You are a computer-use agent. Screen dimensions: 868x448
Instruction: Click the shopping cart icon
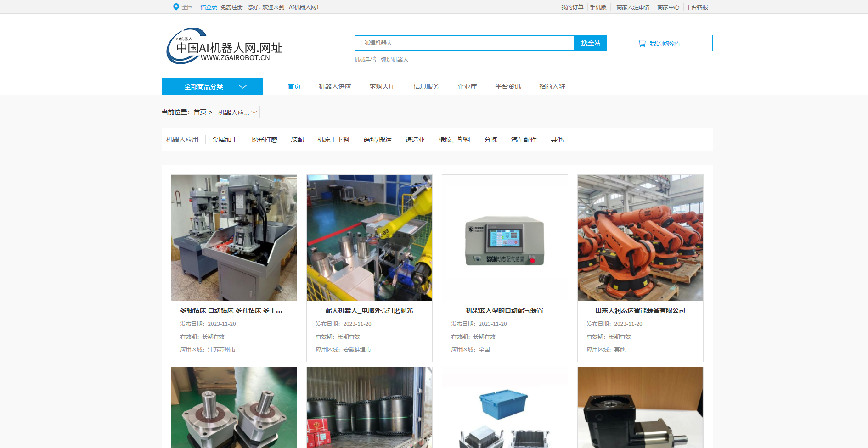(642, 44)
